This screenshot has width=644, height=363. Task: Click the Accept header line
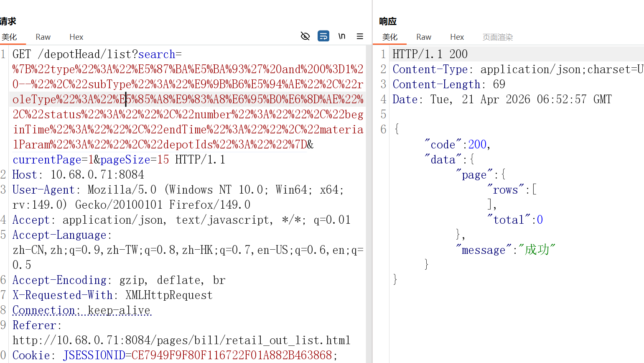tap(181, 220)
